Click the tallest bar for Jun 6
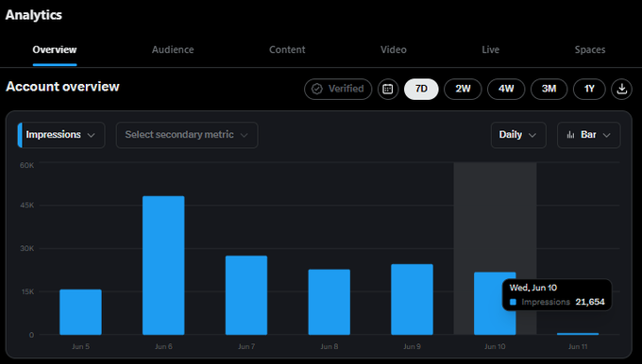642x364 pixels. click(163, 265)
